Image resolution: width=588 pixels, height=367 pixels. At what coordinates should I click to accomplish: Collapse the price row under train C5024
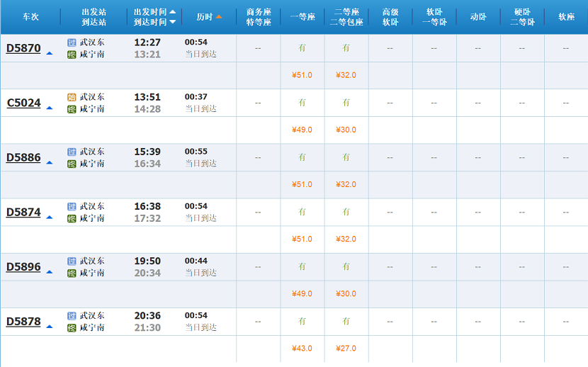point(50,108)
